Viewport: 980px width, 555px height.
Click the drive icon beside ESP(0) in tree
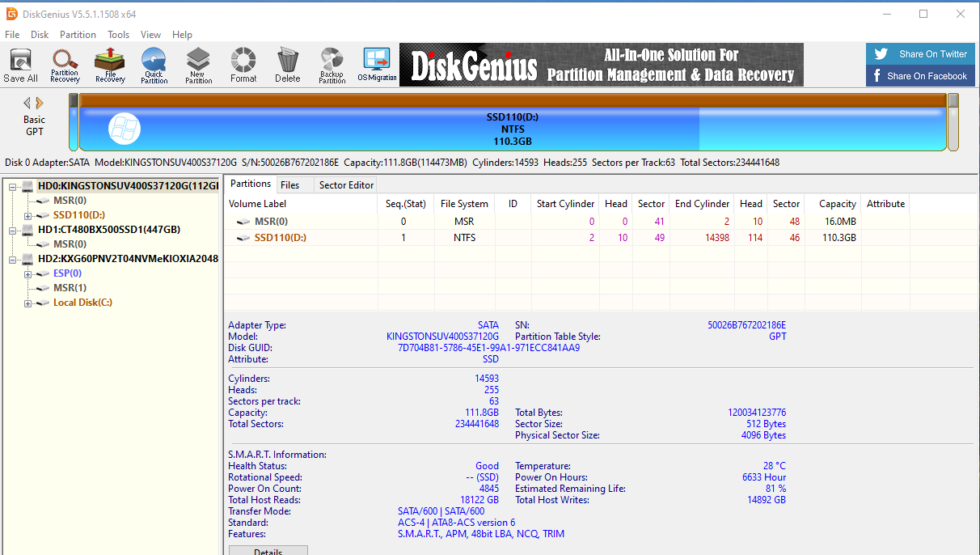43,273
